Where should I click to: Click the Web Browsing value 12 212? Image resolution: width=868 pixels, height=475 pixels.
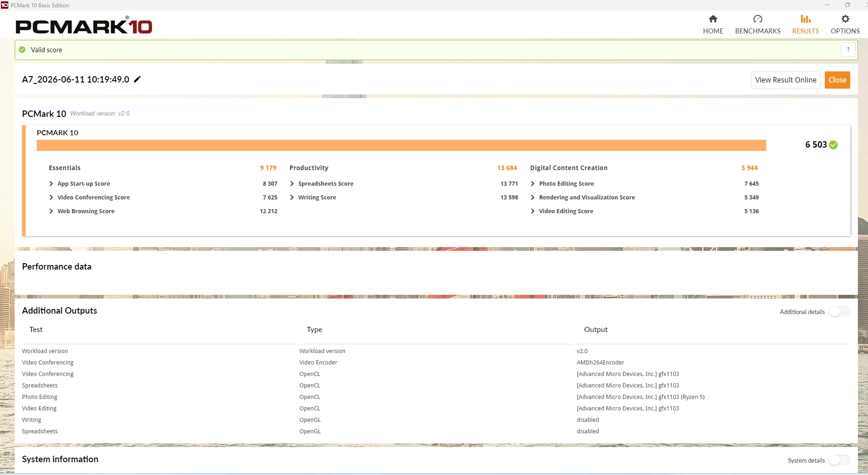269,211
